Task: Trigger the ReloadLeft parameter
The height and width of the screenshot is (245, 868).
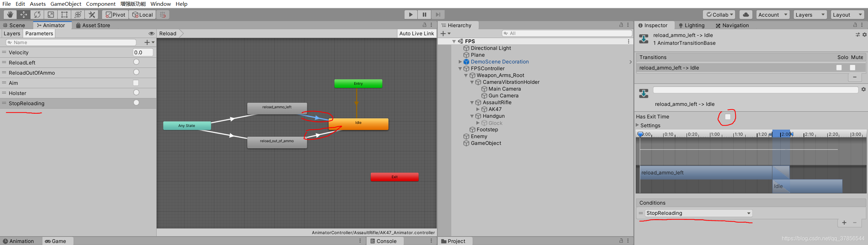Action: [136, 62]
